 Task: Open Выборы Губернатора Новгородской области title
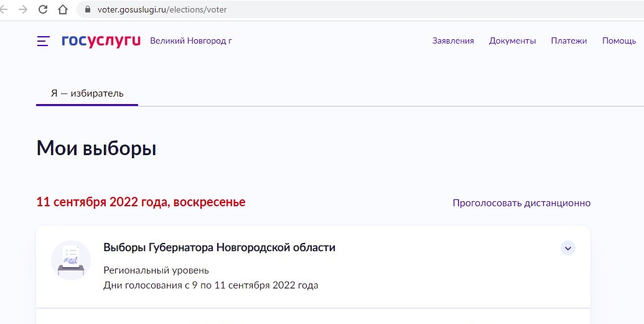point(219,248)
